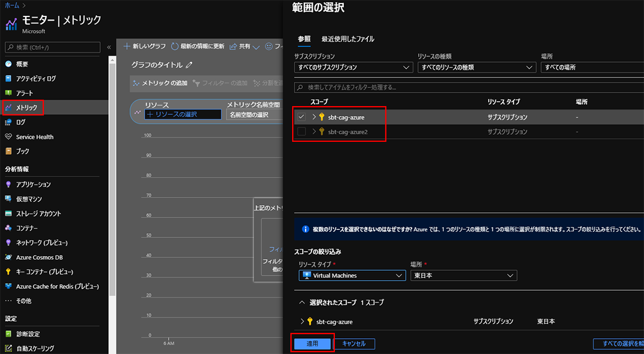Collapse the sidebar with double chevron

point(109,47)
